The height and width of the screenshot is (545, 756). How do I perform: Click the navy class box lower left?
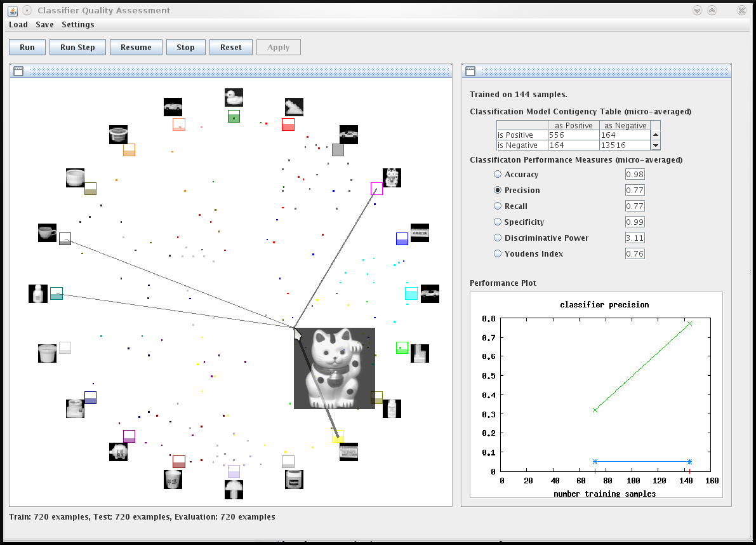[x=90, y=398]
